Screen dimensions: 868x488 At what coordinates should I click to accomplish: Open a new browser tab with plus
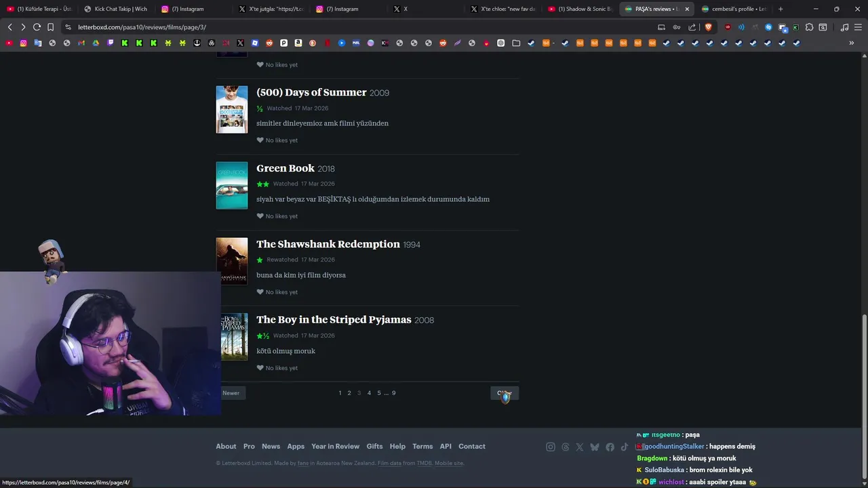781,9
